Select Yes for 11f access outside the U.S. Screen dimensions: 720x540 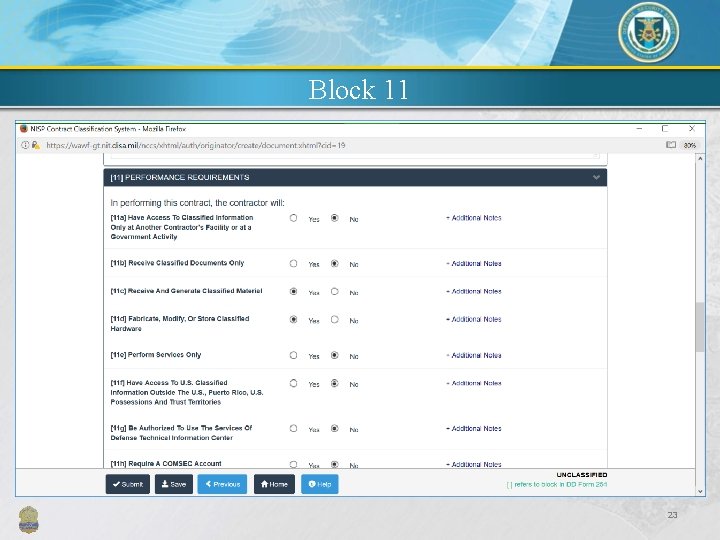pyautogui.click(x=293, y=383)
